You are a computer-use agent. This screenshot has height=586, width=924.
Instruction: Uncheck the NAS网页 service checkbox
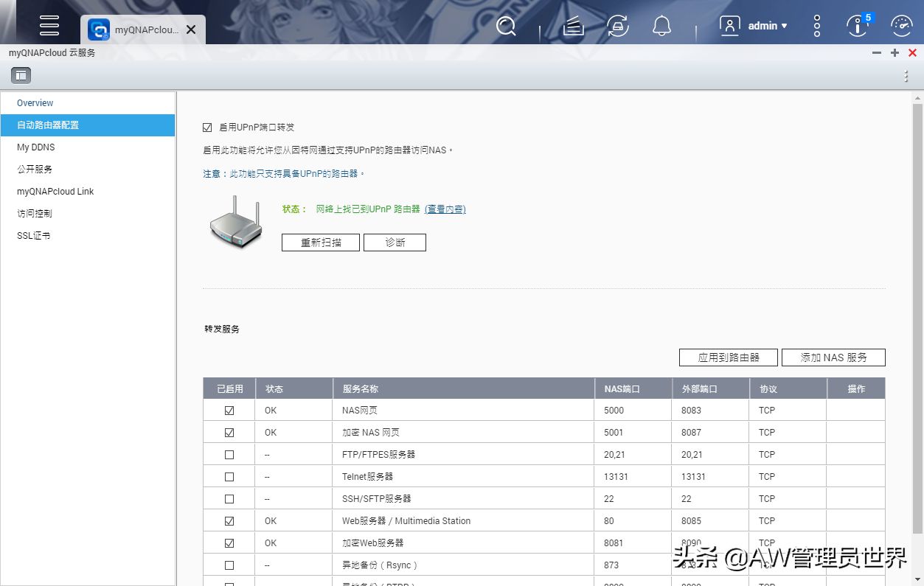point(229,411)
